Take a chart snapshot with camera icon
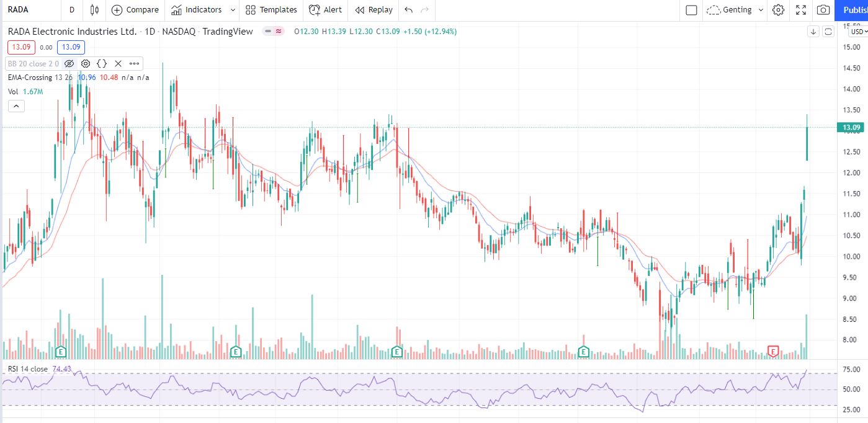This screenshot has width=868, height=423. click(823, 10)
